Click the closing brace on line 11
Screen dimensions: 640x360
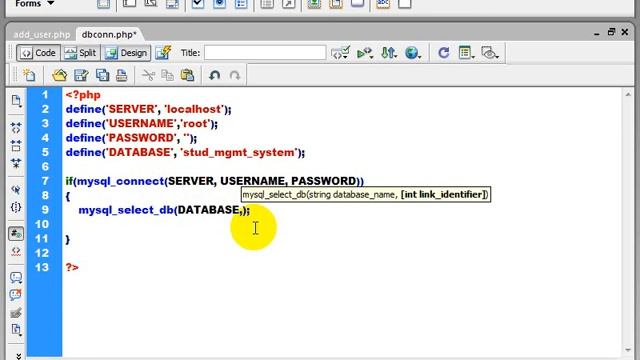(68, 239)
